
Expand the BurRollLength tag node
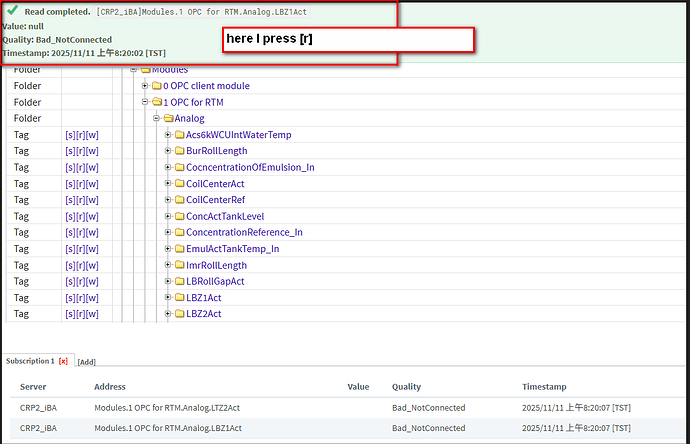click(x=168, y=150)
